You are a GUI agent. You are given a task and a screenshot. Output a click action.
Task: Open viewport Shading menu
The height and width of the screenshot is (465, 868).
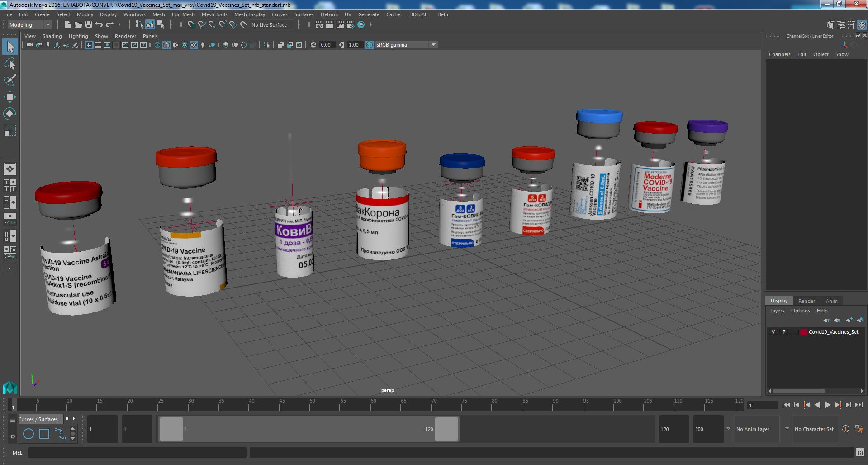[52, 36]
